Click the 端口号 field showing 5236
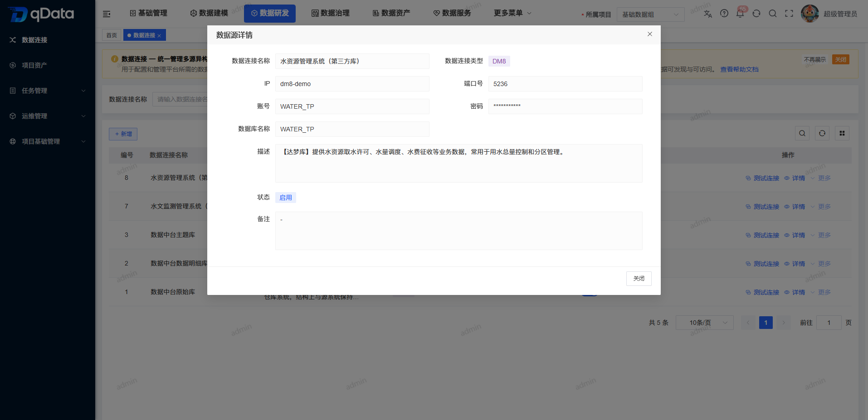868x420 pixels. (566, 84)
